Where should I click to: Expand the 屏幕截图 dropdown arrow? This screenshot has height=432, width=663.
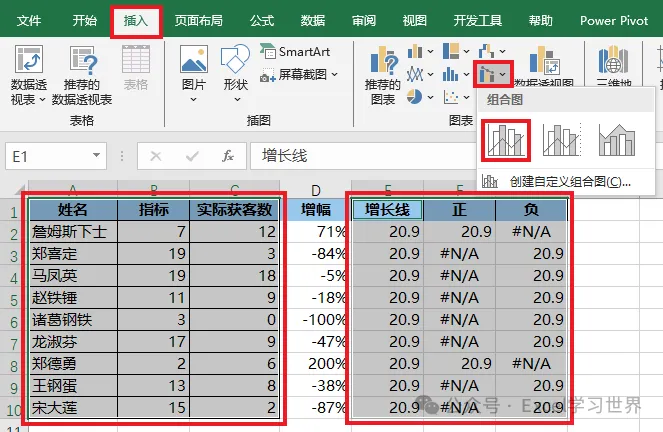(x=334, y=74)
